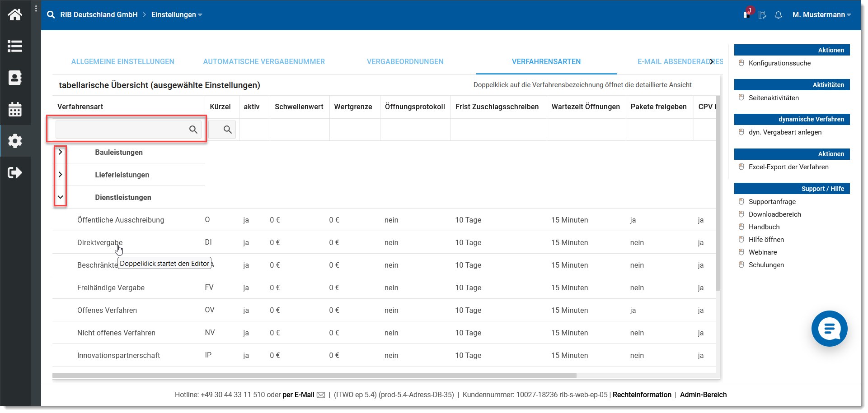This screenshot has height=413, width=868.
Task: Select the Freihändige Vergabe row
Action: click(x=384, y=288)
